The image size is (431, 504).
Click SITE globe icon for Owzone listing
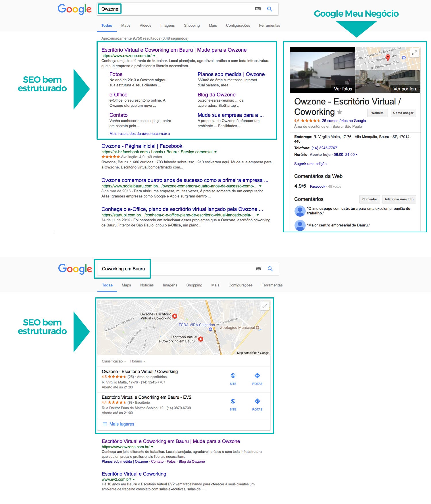pos(233,376)
